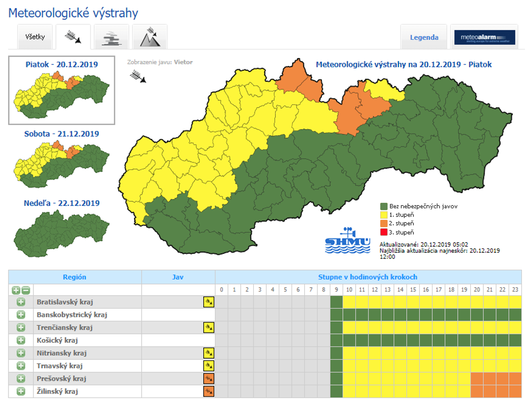Screen dimensions: 532x413
Task: Open the fog warnings tab icon
Action: pos(111,37)
